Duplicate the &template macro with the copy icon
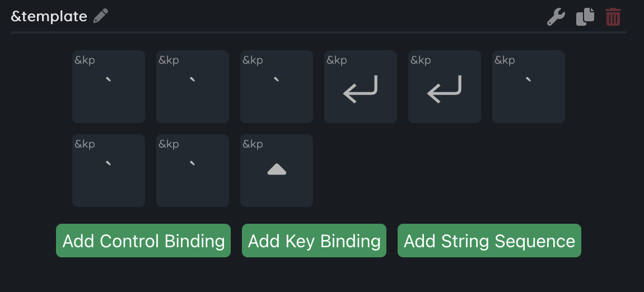Image resolution: width=644 pixels, height=292 pixels. tap(585, 17)
